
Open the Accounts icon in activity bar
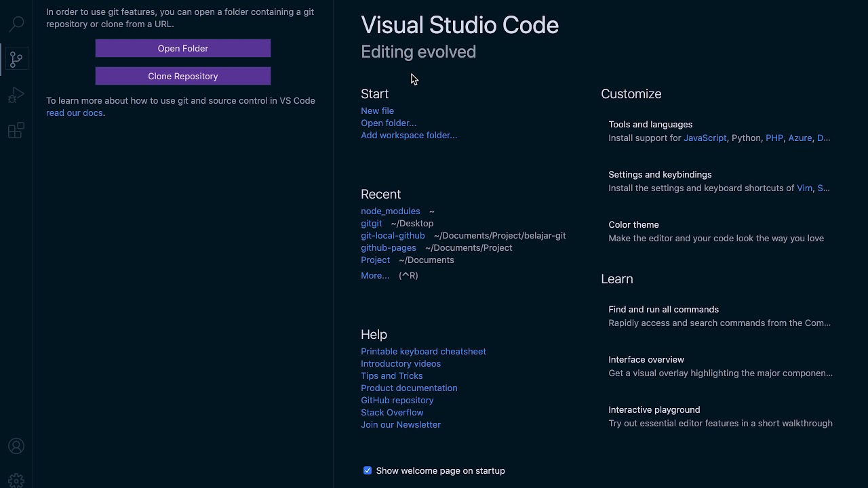pos(16,446)
